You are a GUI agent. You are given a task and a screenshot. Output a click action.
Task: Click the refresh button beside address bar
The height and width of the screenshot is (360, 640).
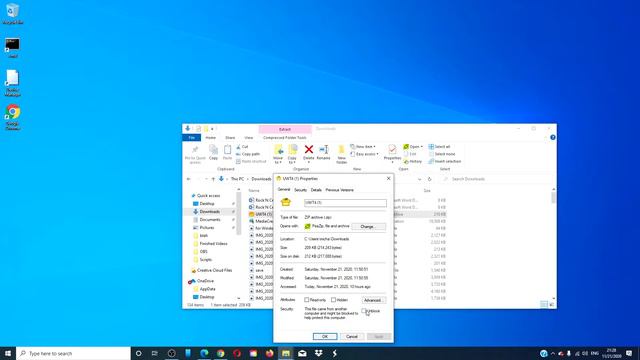click(429, 179)
